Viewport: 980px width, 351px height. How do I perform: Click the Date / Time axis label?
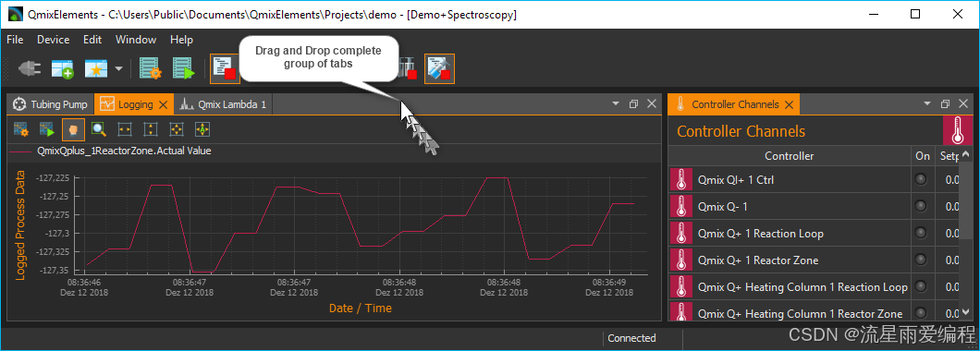361,308
